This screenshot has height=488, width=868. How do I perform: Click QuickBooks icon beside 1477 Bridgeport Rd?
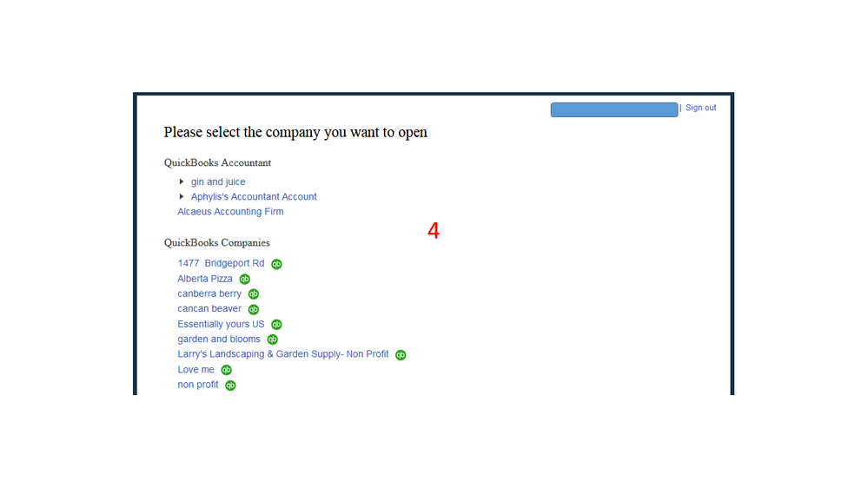(277, 264)
